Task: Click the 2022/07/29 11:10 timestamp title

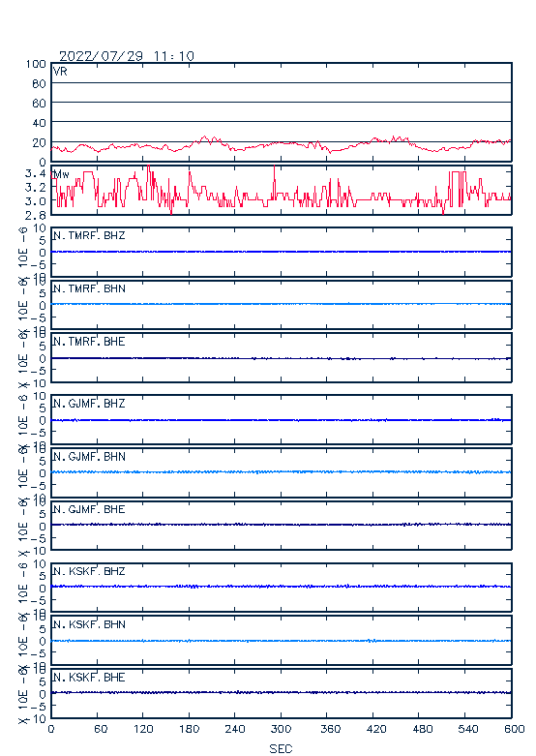Action: (127, 56)
